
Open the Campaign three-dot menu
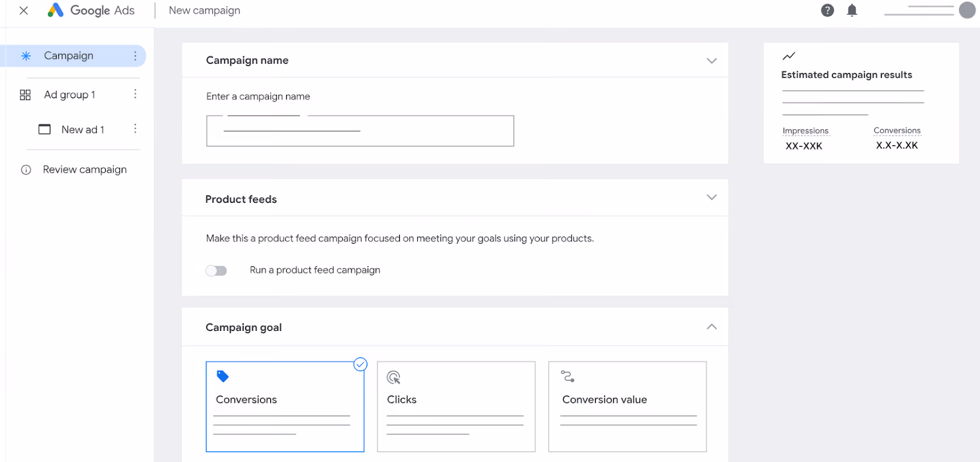(x=135, y=56)
